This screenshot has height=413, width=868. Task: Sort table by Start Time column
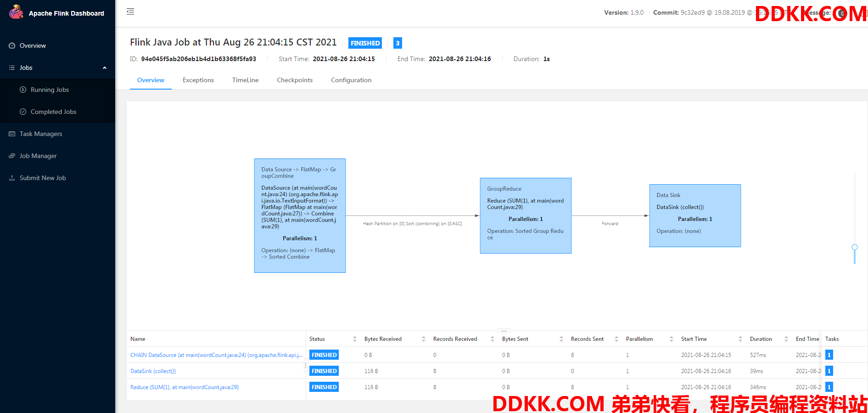click(740, 339)
